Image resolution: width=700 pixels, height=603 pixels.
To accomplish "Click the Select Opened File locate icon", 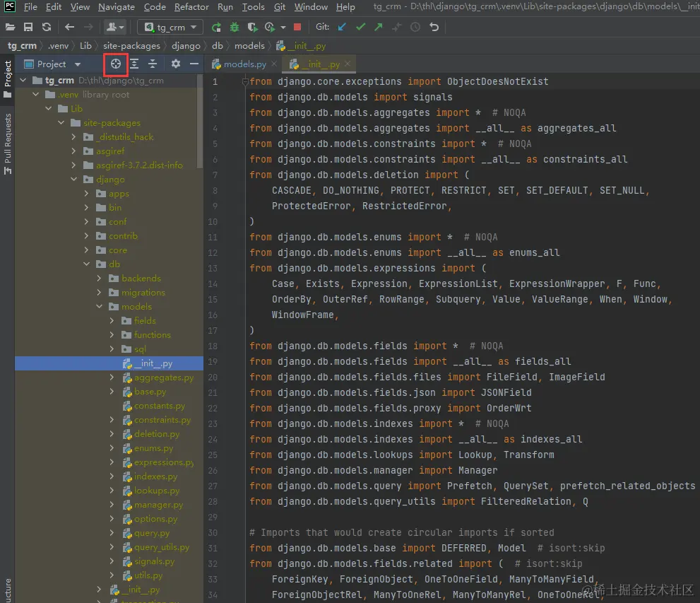I will 115,64.
